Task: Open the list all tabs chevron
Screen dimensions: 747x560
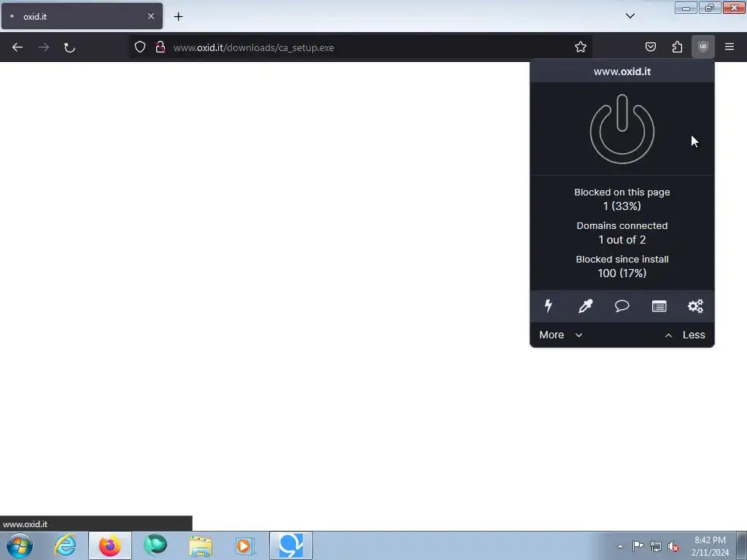Action: tap(630, 16)
